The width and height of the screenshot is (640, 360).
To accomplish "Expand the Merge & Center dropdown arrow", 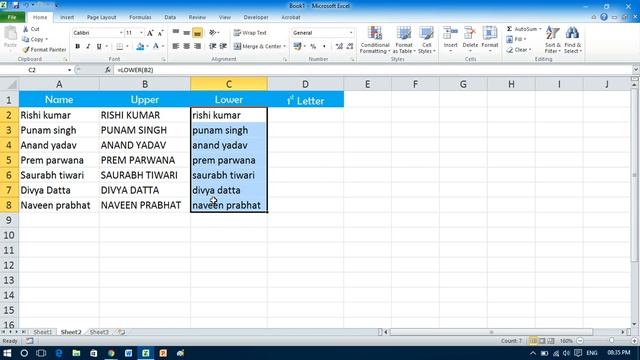I will [x=284, y=47].
